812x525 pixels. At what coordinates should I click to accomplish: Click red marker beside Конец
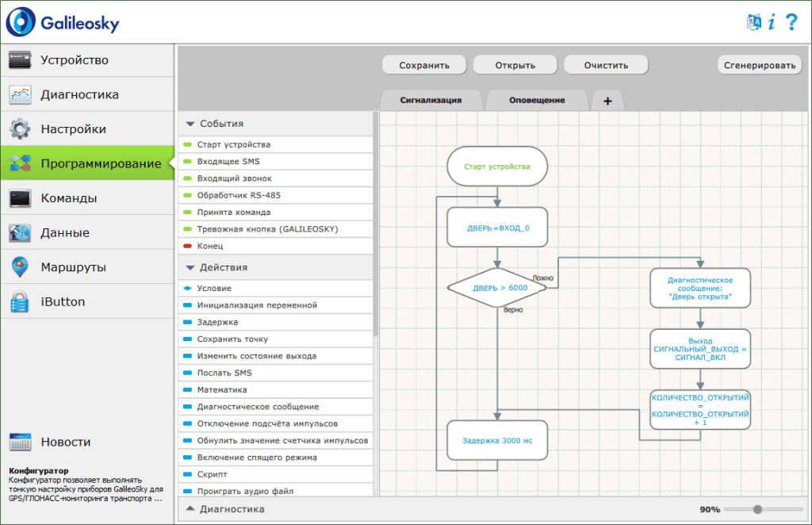[x=187, y=246]
